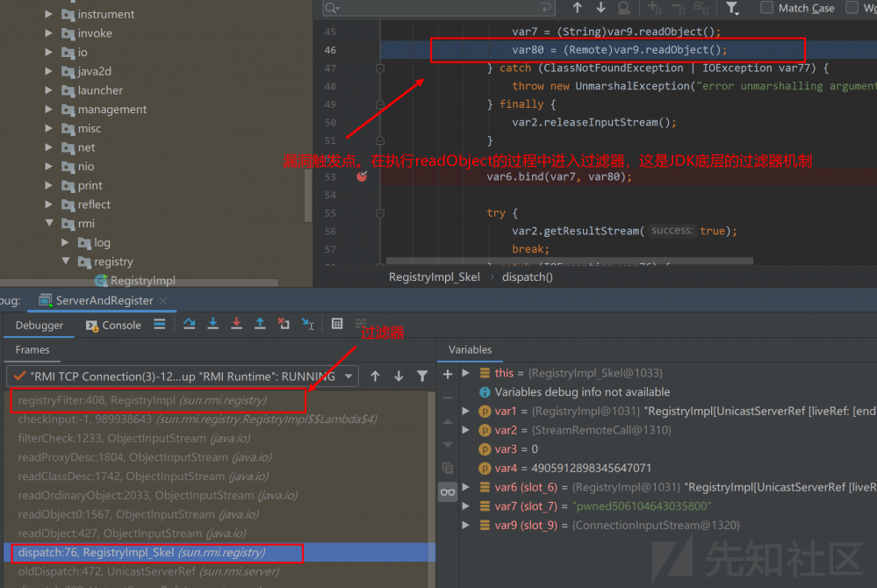Viewport: 877px width, 588px height.
Task: Switch to the Debugger tab
Action: click(x=40, y=326)
